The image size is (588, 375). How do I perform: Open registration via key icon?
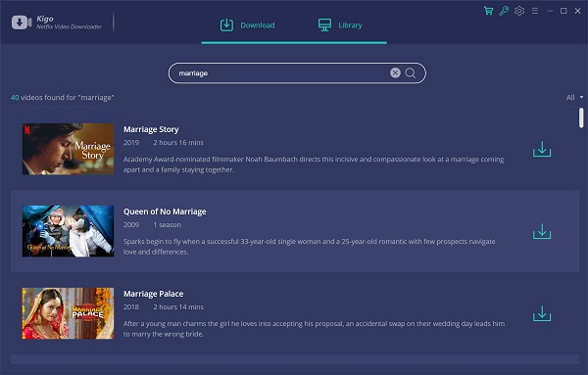click(504, 11)
